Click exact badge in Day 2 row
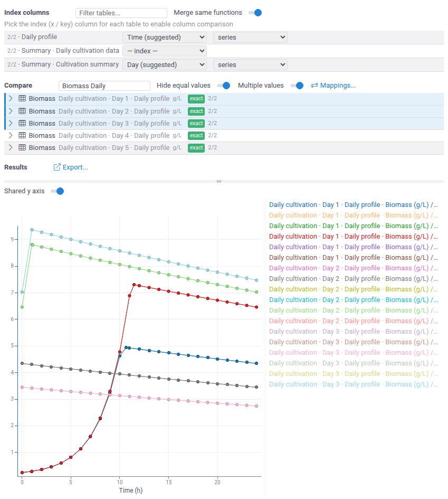 (x=196, y=111)
